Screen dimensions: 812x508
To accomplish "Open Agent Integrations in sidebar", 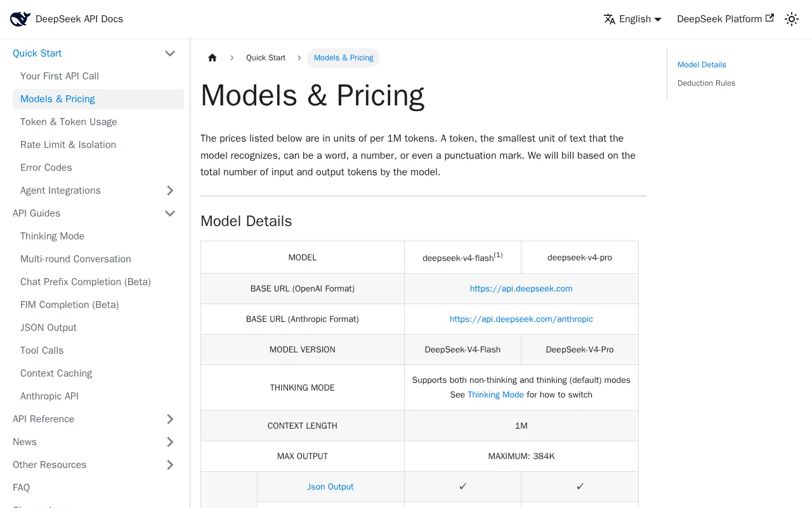I will coord(60,190).
